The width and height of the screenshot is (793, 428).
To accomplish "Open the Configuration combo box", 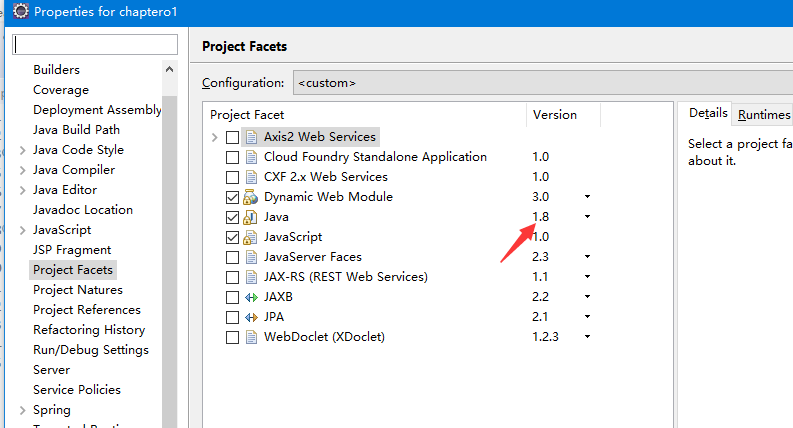I will coord(540,83).
